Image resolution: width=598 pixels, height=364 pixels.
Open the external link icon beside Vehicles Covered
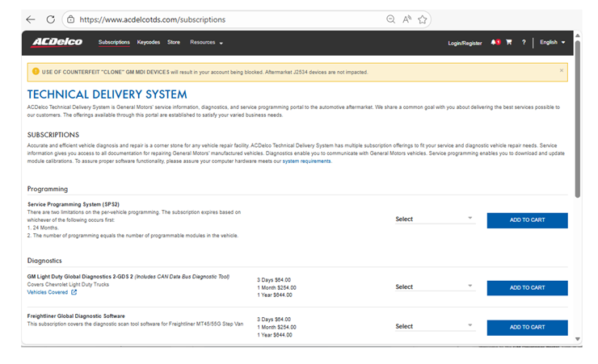(74, 292)
